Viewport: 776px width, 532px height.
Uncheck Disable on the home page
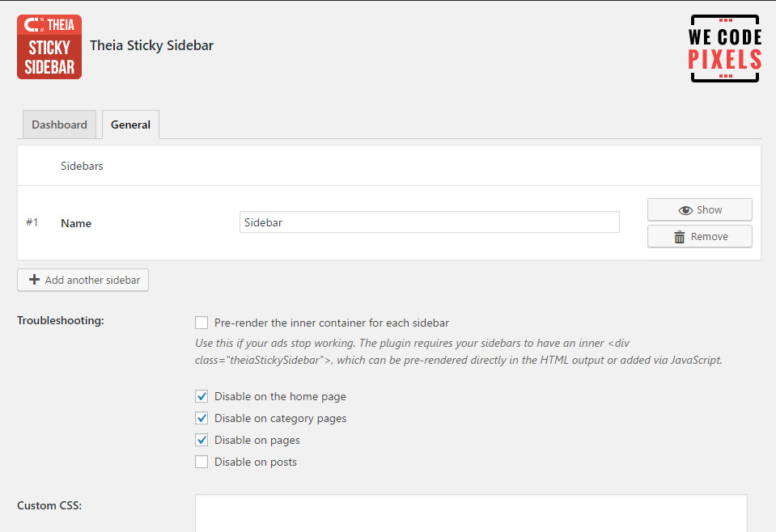(x=201, y=397)
